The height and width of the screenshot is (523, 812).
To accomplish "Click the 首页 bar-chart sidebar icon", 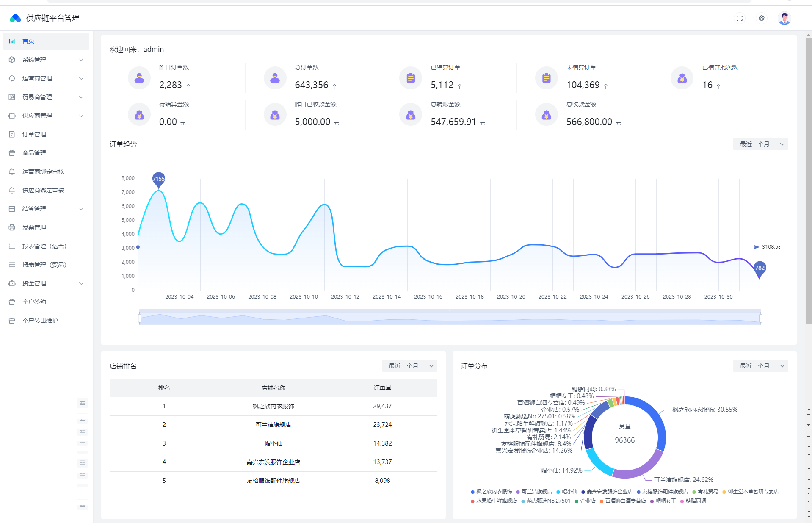I will pyautogui.click(x=12, y=41).
